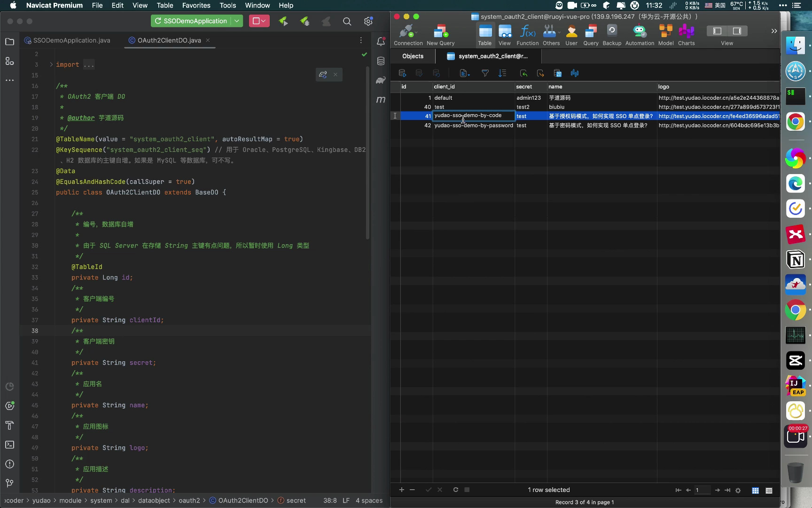Open the Charts icon in Navicat toolbar
Screen dimensions: 812x508
pos(686,35)
